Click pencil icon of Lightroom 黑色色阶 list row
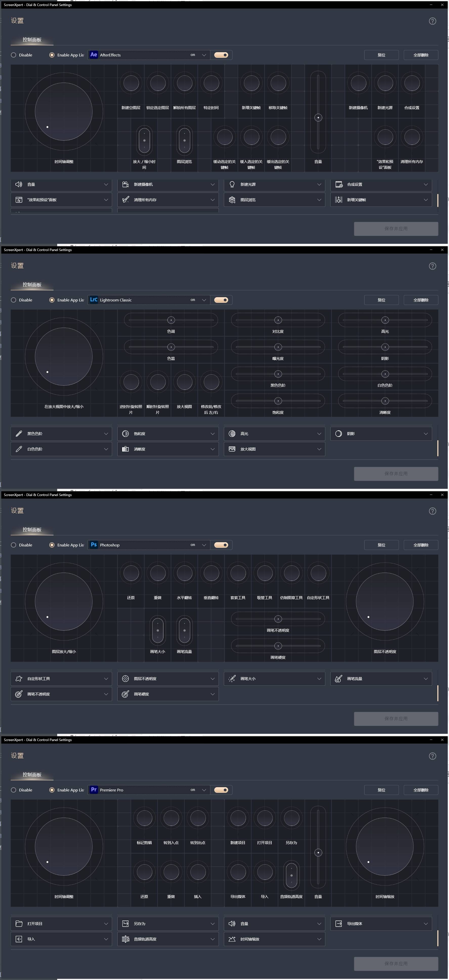 coord(19,434)
